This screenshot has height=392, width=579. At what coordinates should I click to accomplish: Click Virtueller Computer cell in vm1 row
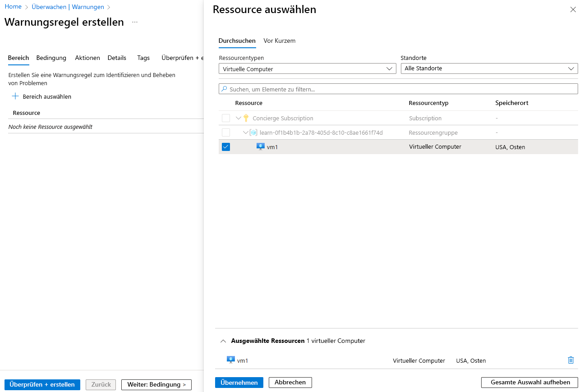pyautogui.click(x=435, y=147)
